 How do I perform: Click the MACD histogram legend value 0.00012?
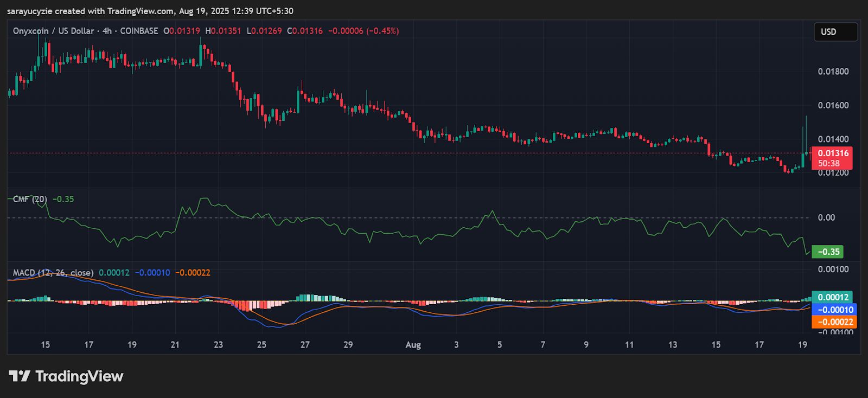(x=114, y=273)
